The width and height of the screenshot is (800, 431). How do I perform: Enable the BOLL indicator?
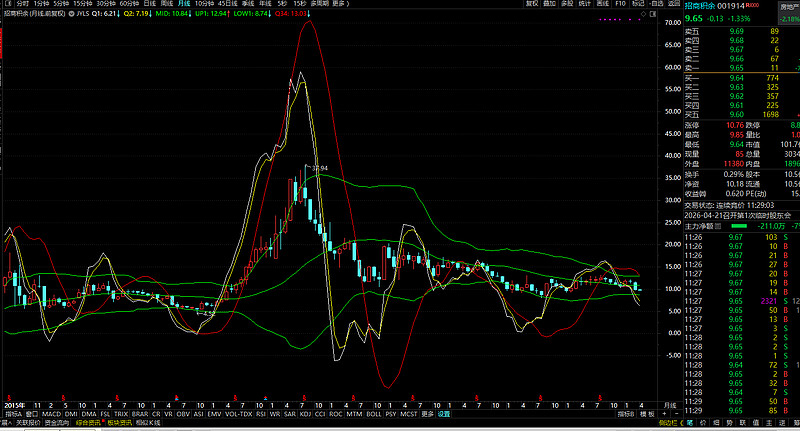click(373, 413)
